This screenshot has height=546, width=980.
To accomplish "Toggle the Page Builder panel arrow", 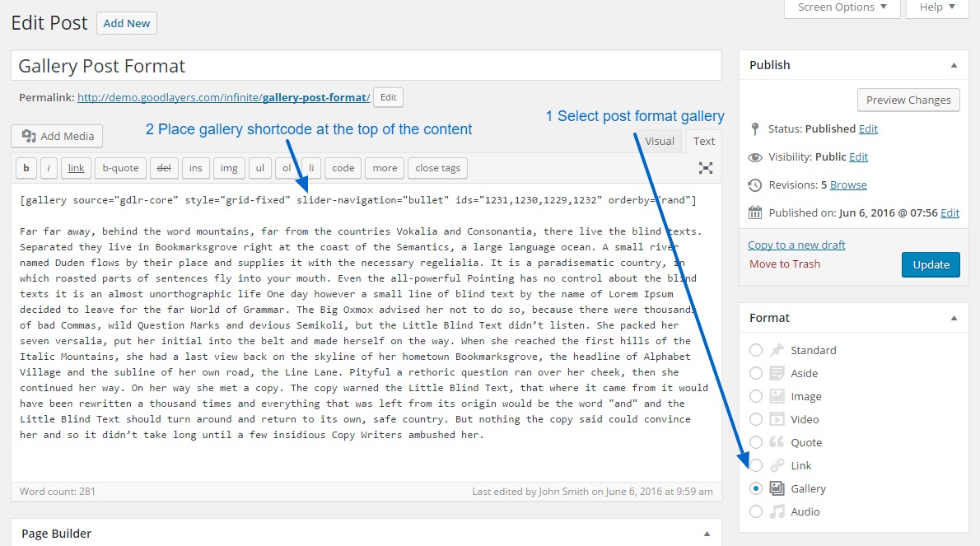I will tap(706, 534).
